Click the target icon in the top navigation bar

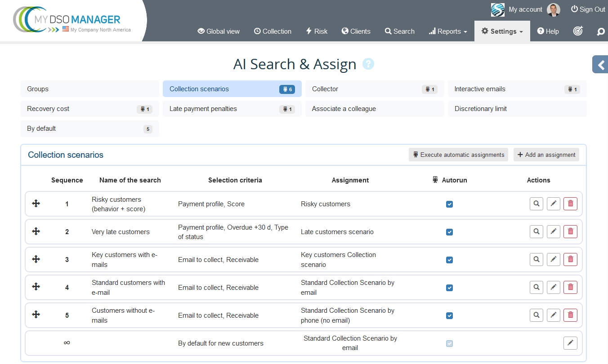pos(578,31)
